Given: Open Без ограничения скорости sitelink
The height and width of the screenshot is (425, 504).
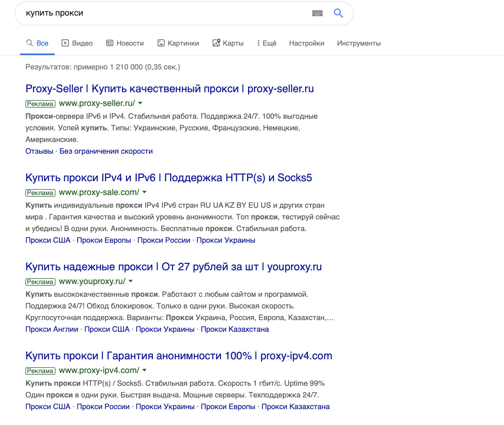Looking at the screenshot, I should (x=106, y=151).
